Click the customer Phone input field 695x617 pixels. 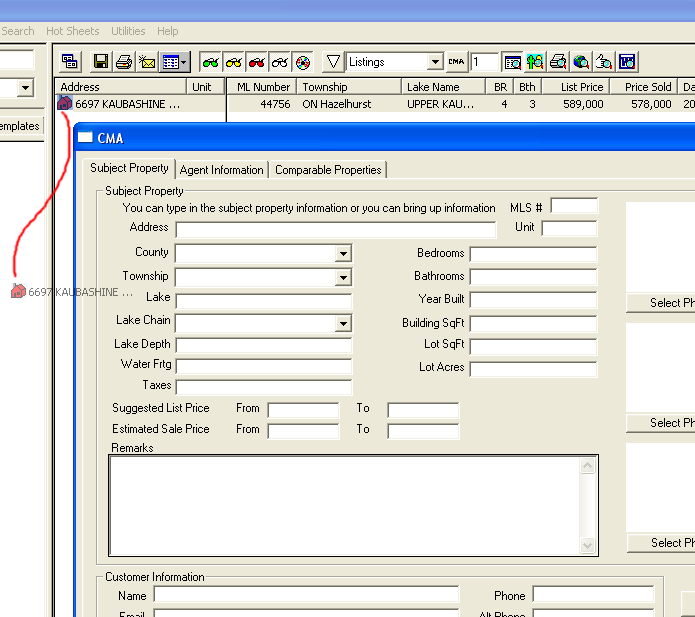pos(593,595)
